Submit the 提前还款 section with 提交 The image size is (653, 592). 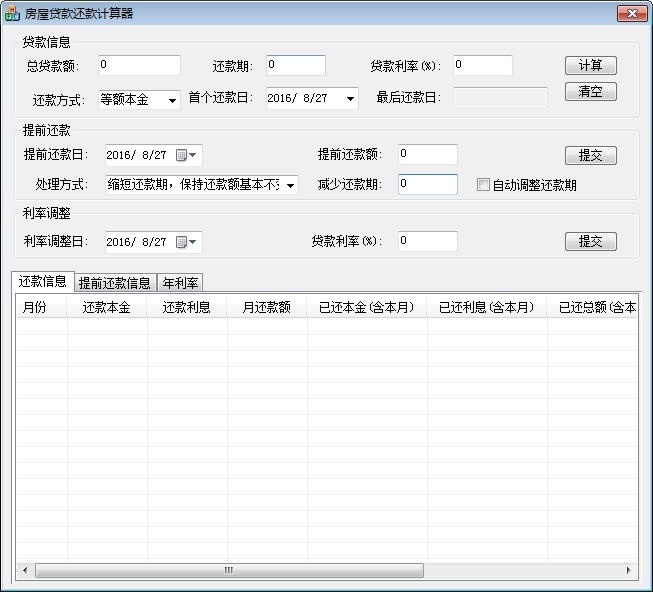[591, 155]
